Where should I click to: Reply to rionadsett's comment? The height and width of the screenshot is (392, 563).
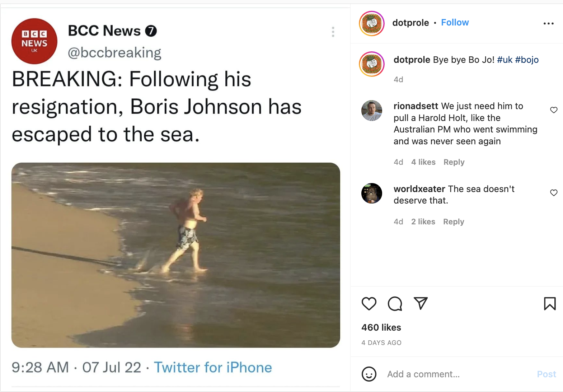point(454,162)
